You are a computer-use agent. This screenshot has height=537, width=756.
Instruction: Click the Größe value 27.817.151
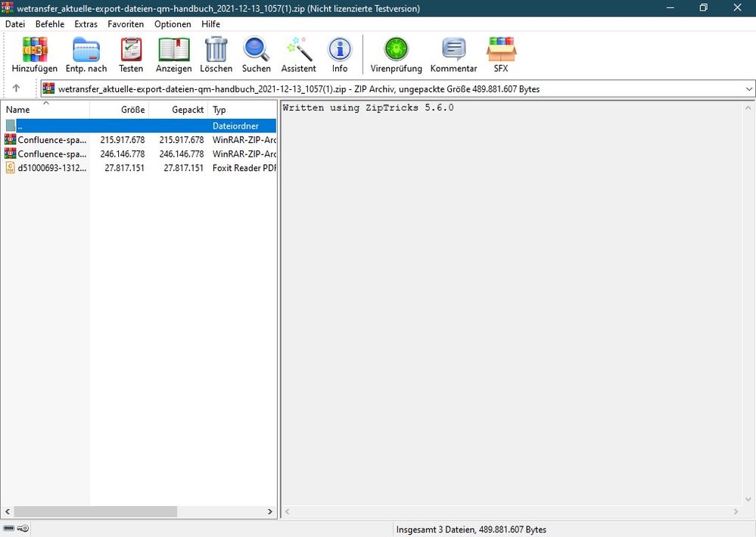point(124,168)
